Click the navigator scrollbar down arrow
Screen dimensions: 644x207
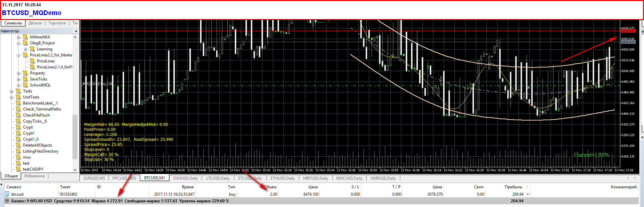coord(75,170)
